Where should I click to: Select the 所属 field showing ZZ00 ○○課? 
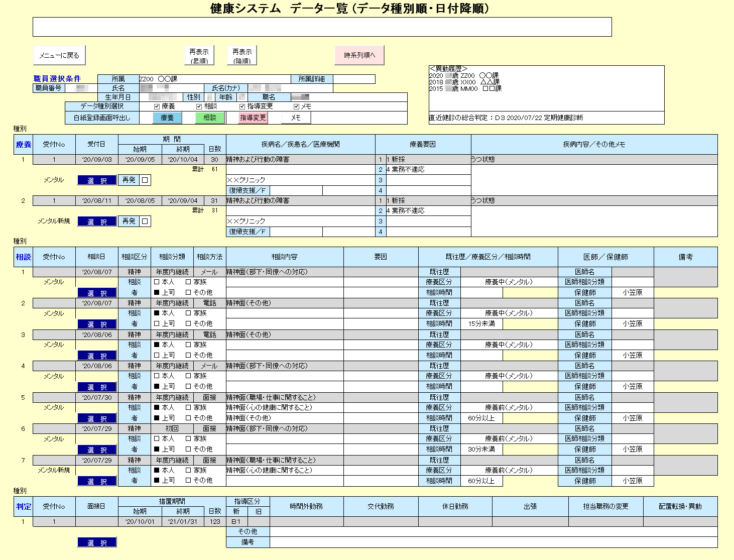point(215,79)
